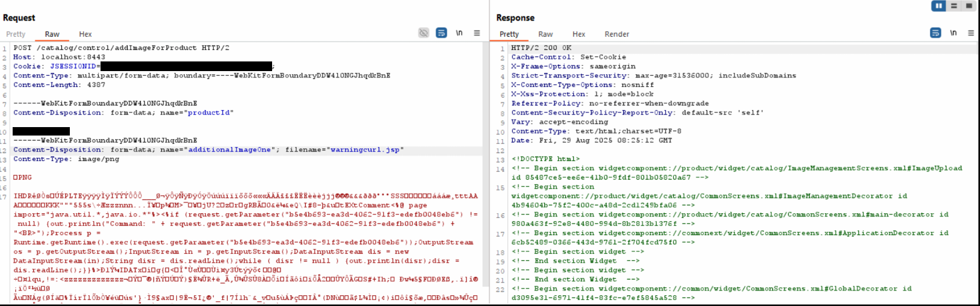This screenshot has width=980, height=306.
Task: Click the Response panel title
Action: [x=515, y=17]
